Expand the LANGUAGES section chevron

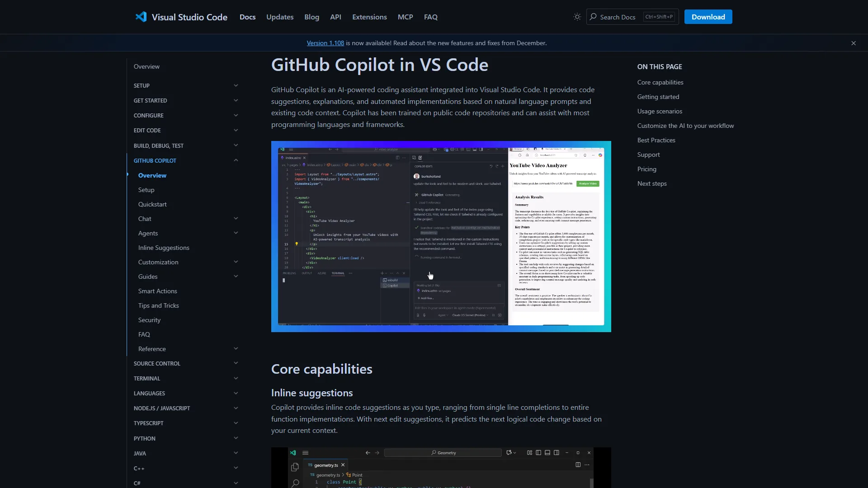point(236,393)
